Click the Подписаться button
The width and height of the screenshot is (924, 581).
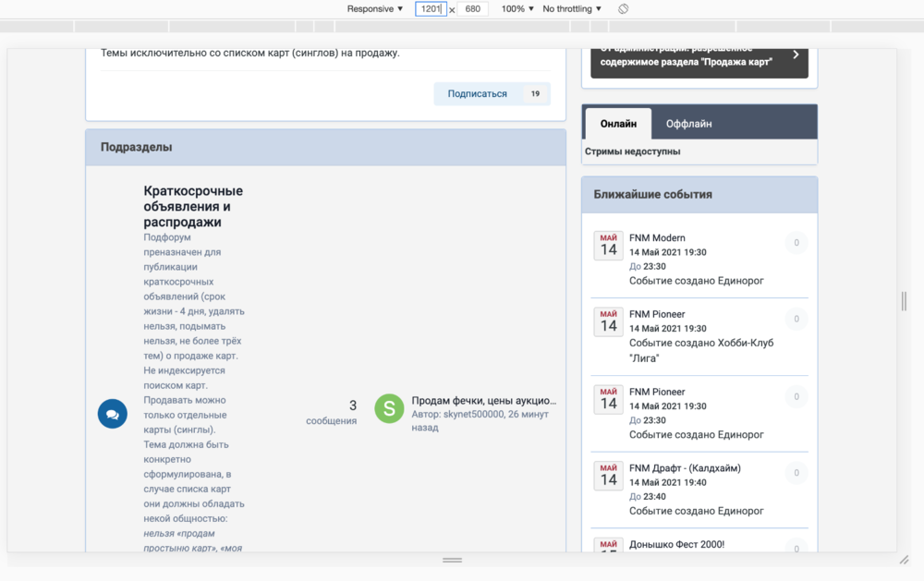tap(478, 93)
